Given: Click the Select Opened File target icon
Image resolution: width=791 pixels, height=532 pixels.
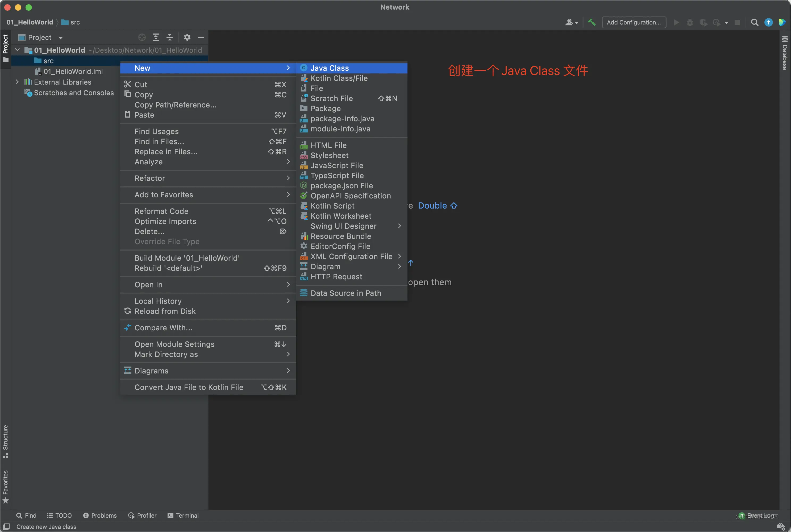Looking at the screenshot, I should 142,37.
